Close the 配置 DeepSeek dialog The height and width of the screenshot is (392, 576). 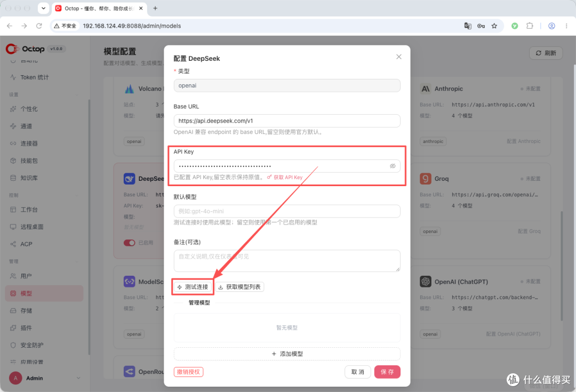[398, 57]
